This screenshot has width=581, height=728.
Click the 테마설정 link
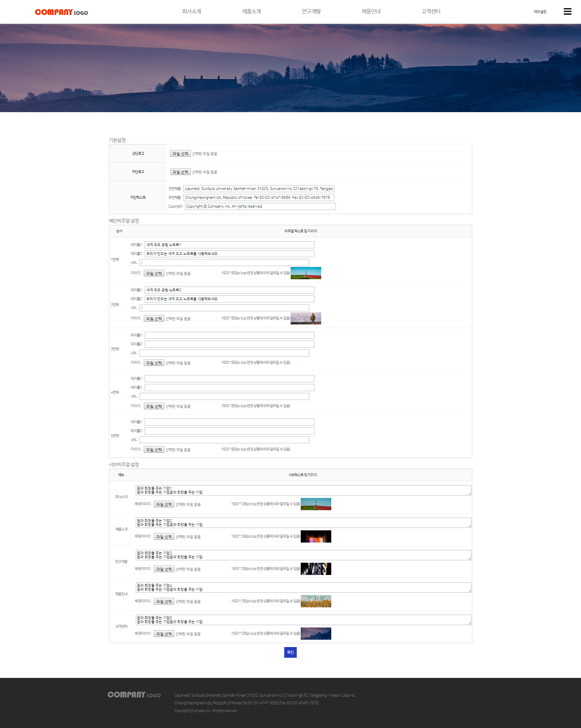tap(540, 12)
